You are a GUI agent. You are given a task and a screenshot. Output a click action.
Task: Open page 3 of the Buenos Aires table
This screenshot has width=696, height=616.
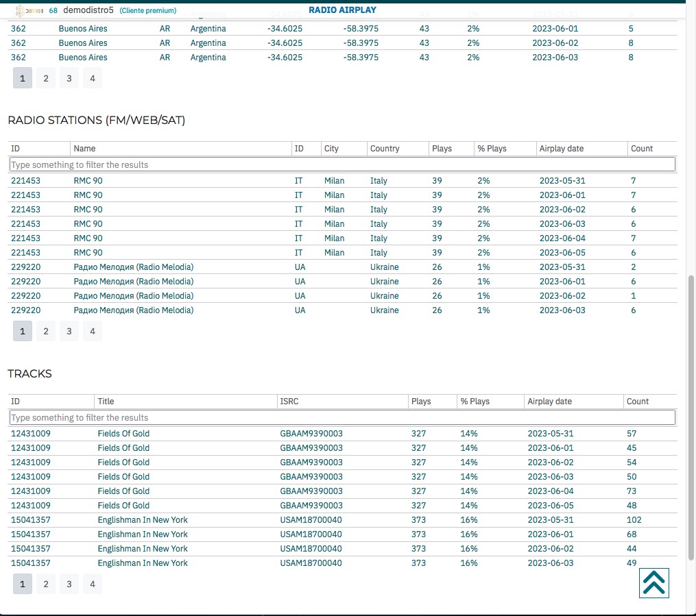(69, 78)
